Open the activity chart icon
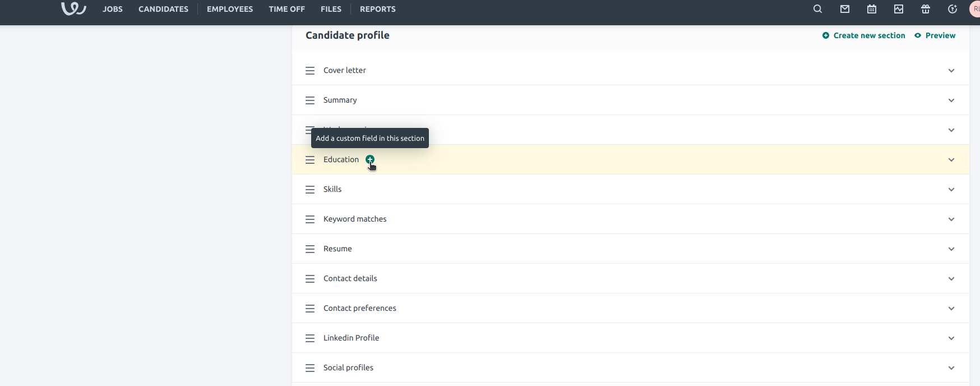 898,9
